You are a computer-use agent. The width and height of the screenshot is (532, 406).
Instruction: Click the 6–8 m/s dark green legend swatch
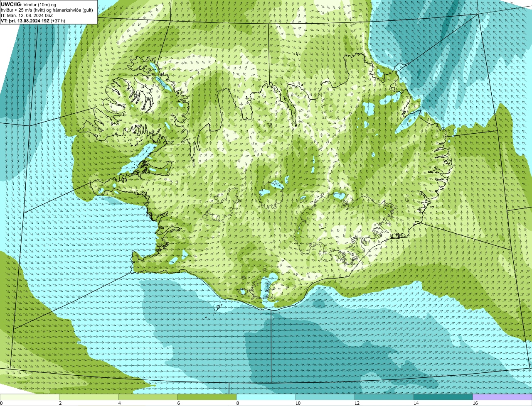tap(207, 397)
